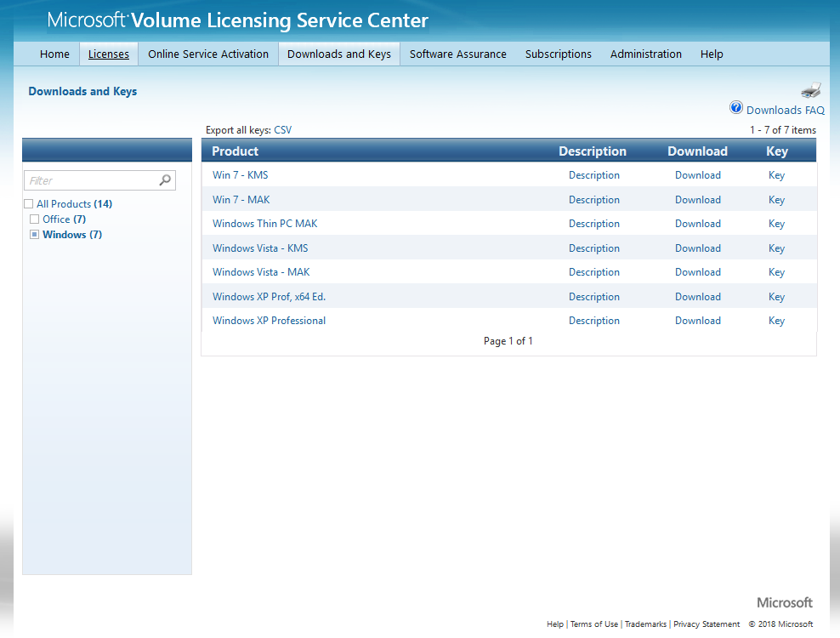Export all keys as CSV

pyautogui.click(x=283, y=130)
